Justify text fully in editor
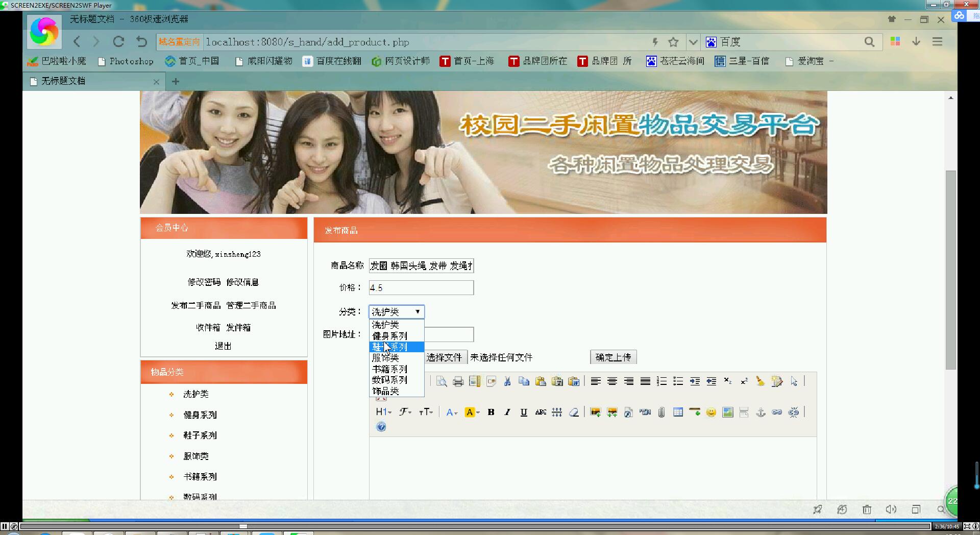The height and width of the screenshot is (535, 980). point(645,381)
